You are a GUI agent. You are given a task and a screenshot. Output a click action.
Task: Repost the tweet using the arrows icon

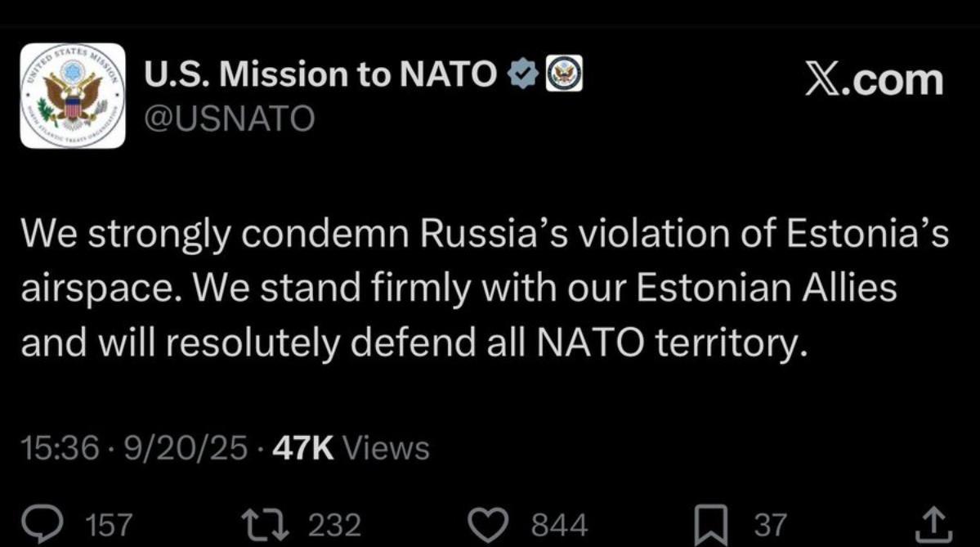coord(268,524)
